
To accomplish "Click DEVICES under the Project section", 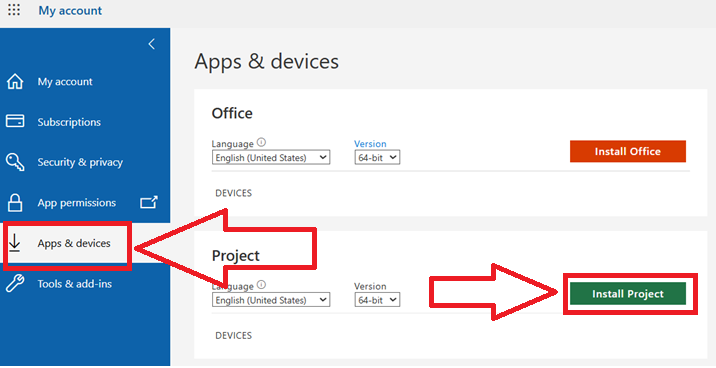I will 233,336.
